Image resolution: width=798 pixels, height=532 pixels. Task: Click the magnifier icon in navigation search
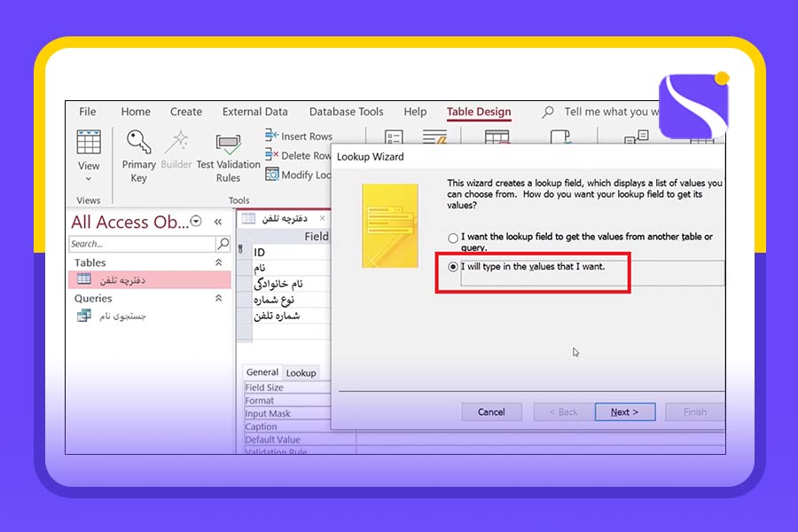pyautogui.click(x=223, y=244)
